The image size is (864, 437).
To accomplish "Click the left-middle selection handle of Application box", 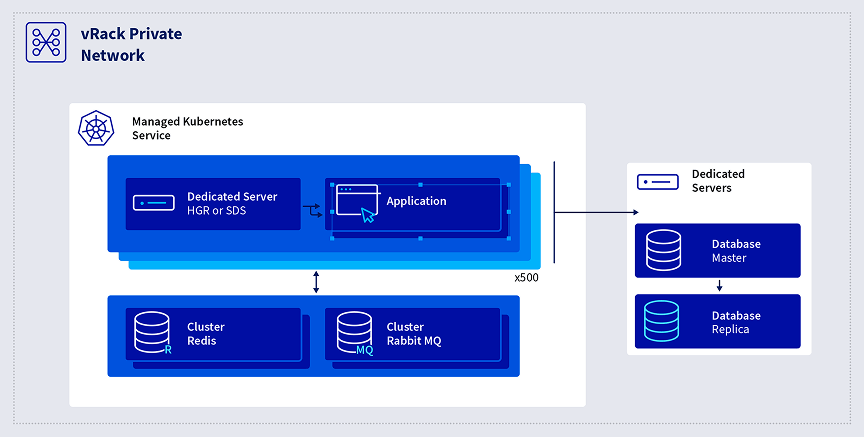I will pos(332,212).
